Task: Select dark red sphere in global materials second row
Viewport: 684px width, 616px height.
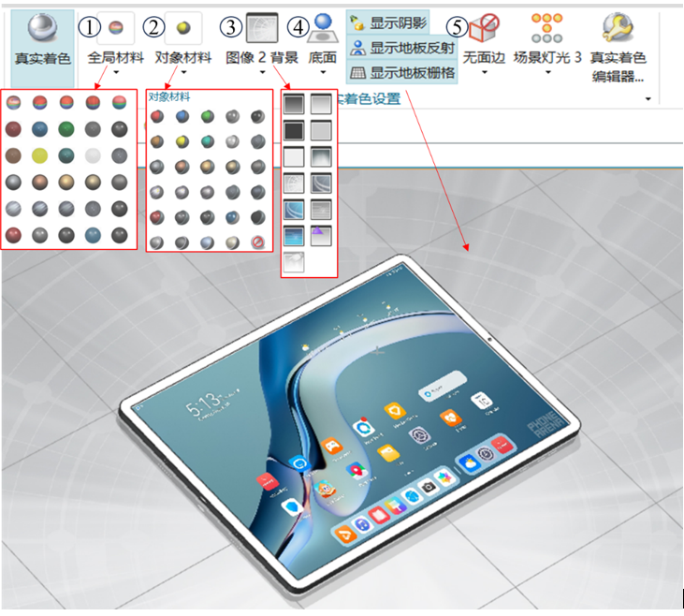Action: [x=13, y=129]
